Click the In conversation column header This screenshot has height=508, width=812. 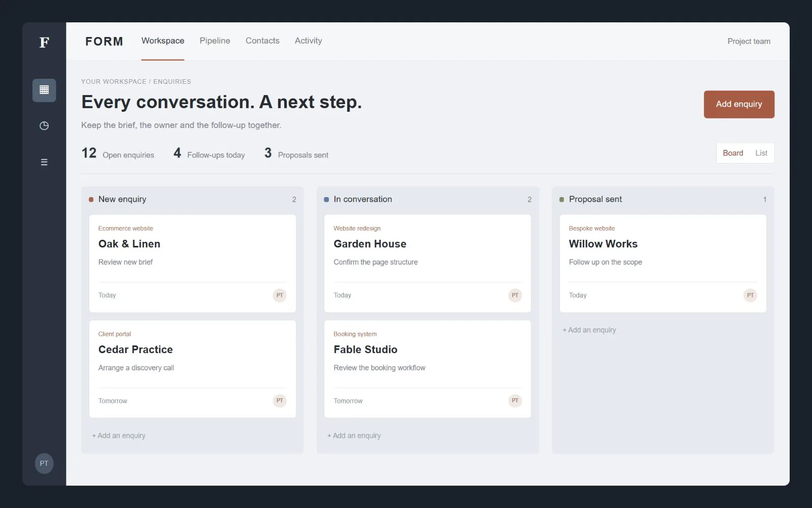coord(427,199)
